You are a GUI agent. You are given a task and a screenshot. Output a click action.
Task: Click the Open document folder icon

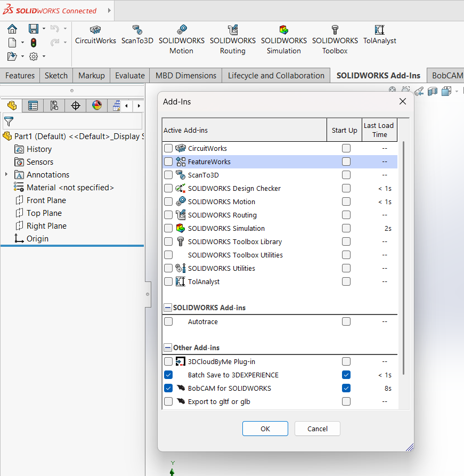click(x=12, y=56)
